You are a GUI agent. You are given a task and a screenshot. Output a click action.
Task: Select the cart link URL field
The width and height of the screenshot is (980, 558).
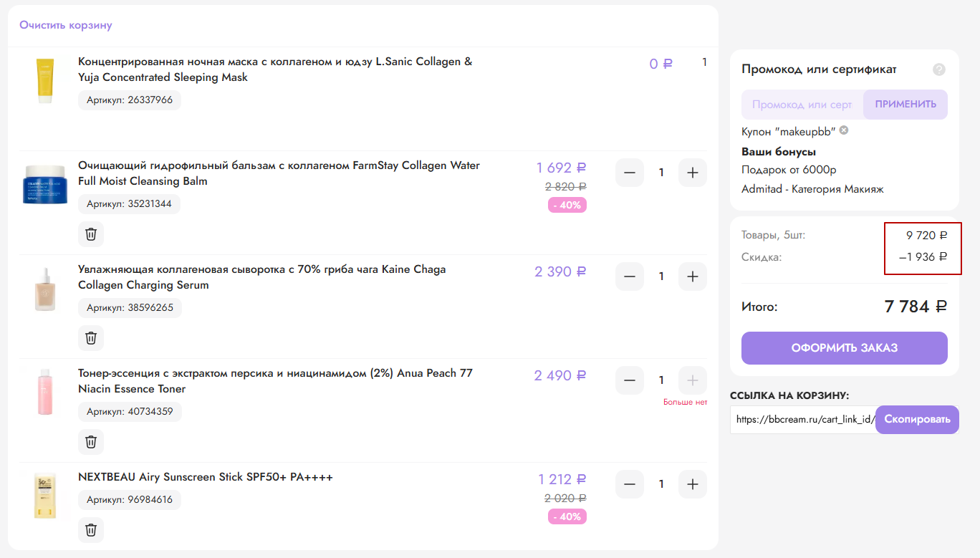(803, 420)
